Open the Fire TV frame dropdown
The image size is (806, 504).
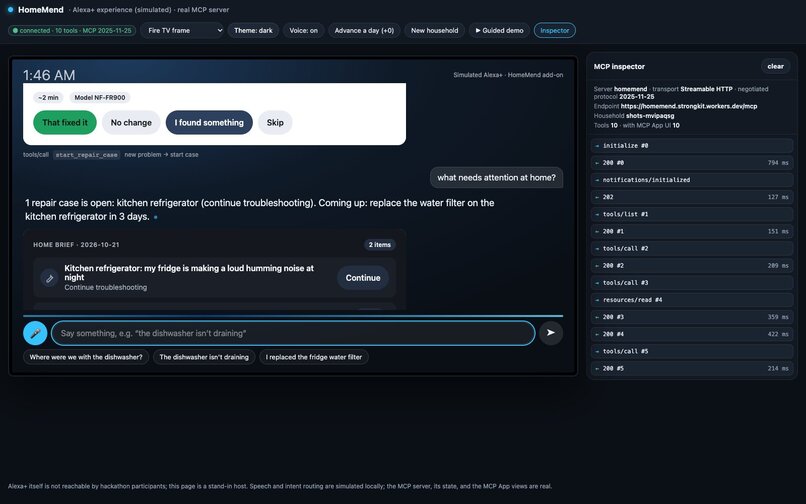click(182, 30)
